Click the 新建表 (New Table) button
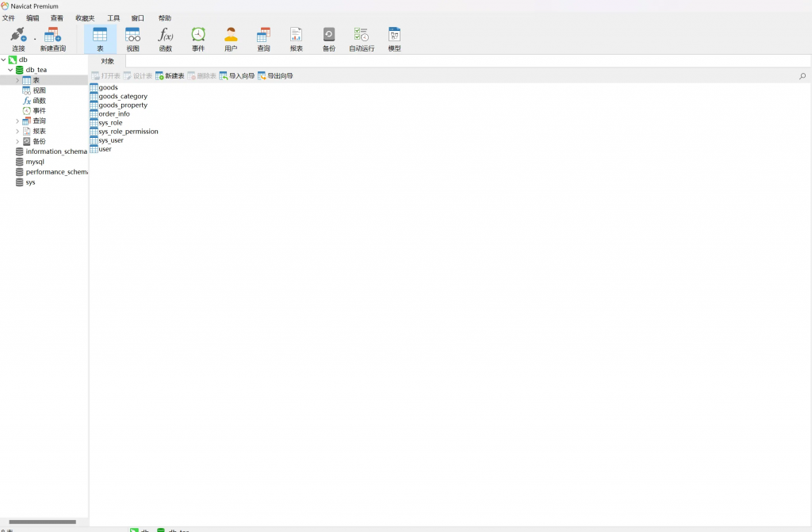This screenshot has height=532, width=812. tap(170, 76)
